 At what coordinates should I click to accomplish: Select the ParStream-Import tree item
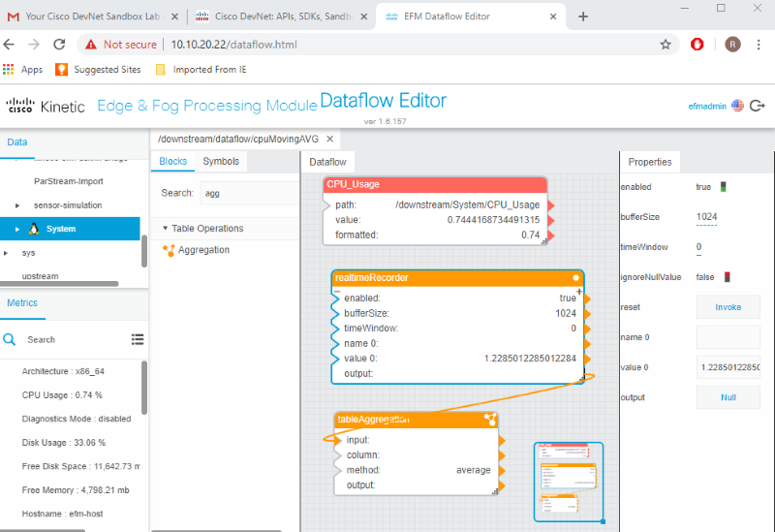tap(68, 181)
